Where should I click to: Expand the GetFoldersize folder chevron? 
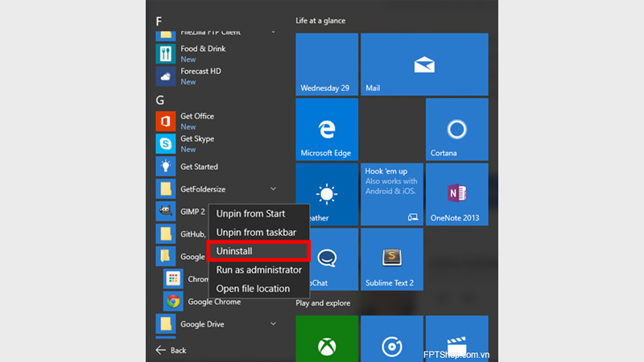coord(274,189)
